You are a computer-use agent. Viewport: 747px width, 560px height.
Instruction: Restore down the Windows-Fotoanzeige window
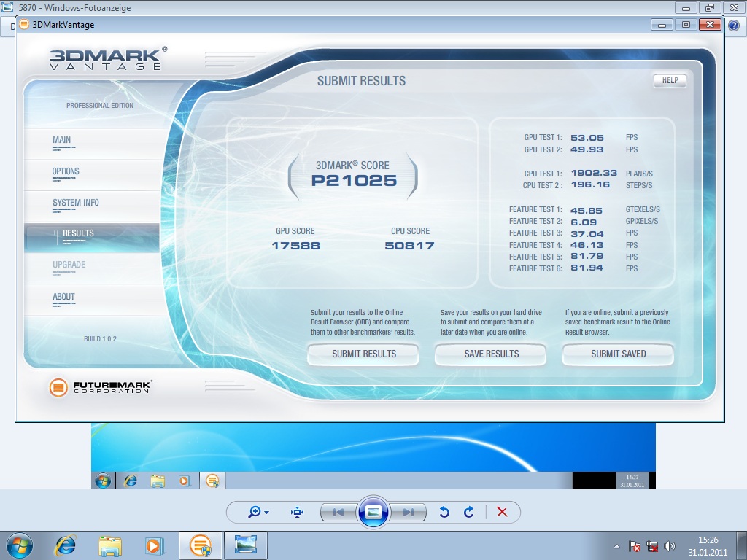click(x=710, y=8)
